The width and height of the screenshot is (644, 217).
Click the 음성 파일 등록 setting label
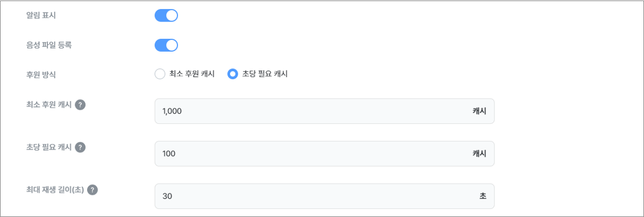coord(48,45)
